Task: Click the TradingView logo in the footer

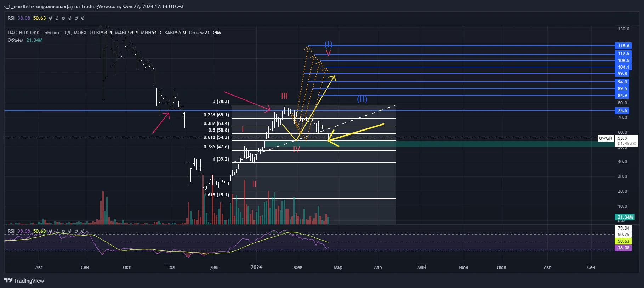Action: (24, 281)
